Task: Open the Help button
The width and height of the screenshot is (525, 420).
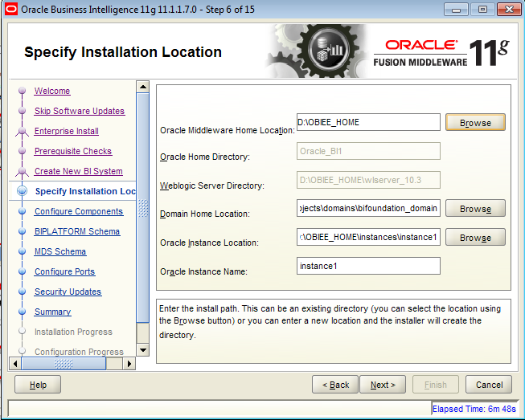Action: (38, 385)
